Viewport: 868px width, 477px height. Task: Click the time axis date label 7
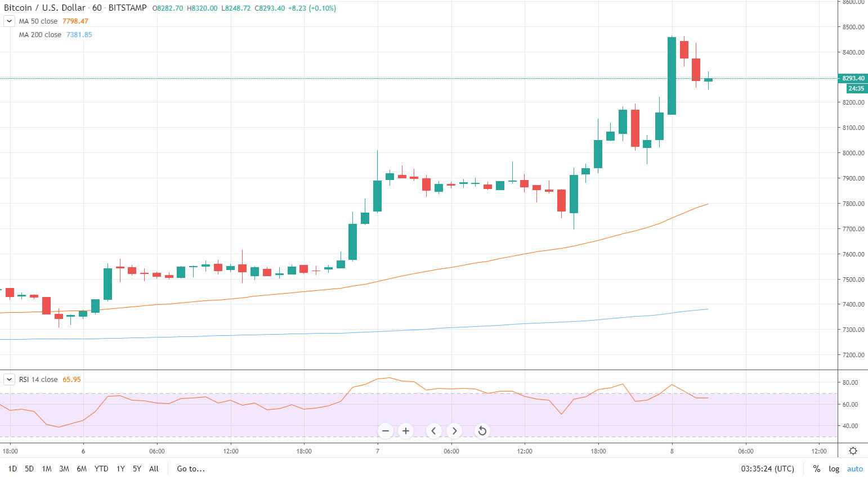(x=378, y=451)
